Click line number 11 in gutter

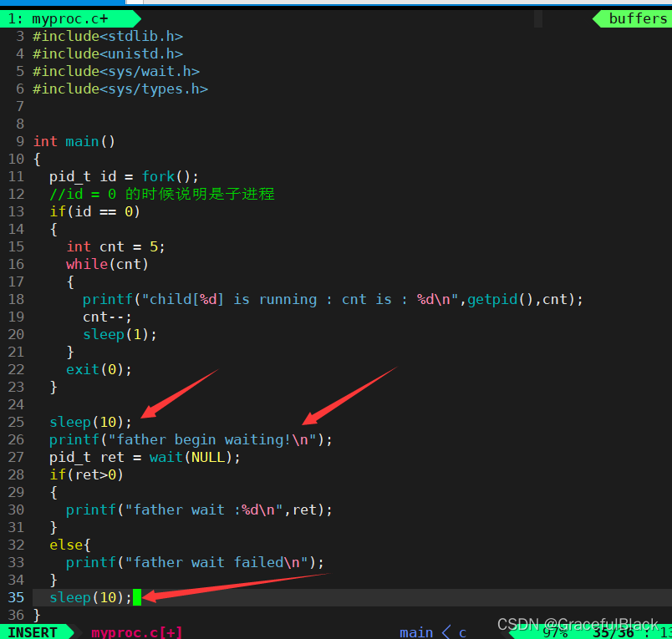[x=16, y=176]
